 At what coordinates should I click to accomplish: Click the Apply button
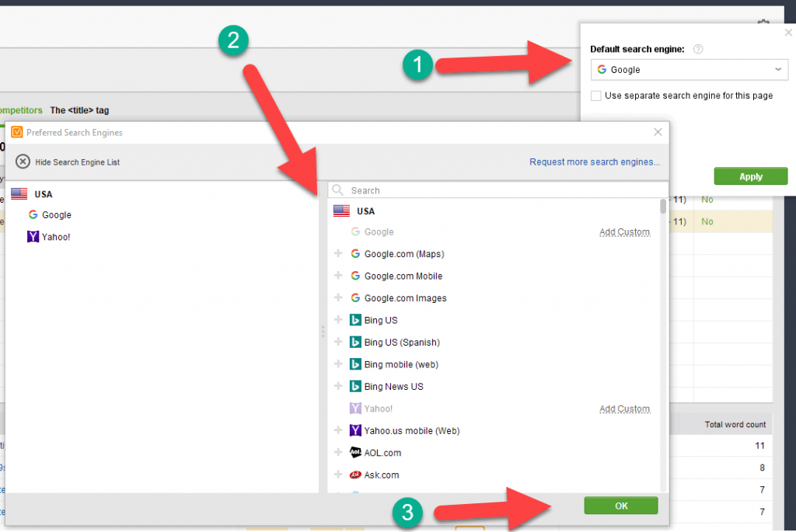point(750,176)
